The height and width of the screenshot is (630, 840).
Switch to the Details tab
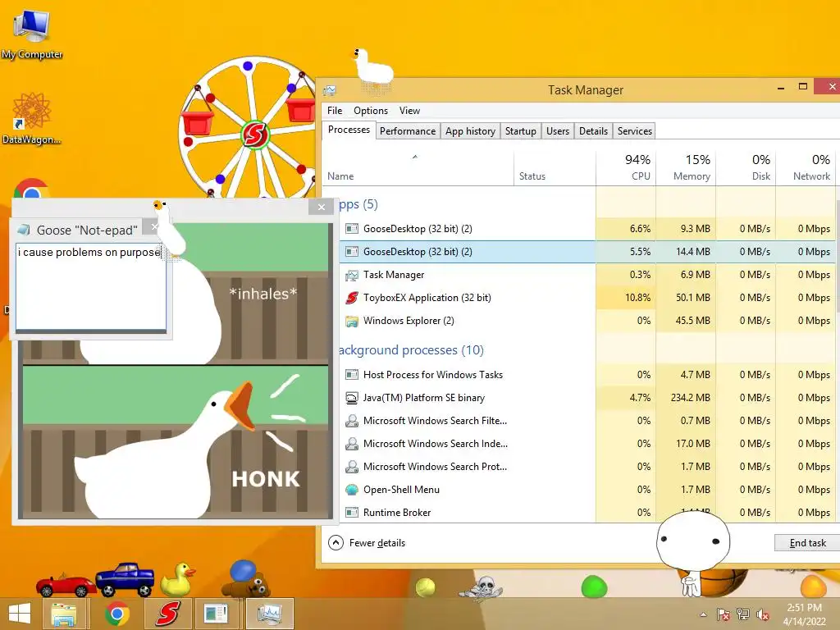click(594, 131)
